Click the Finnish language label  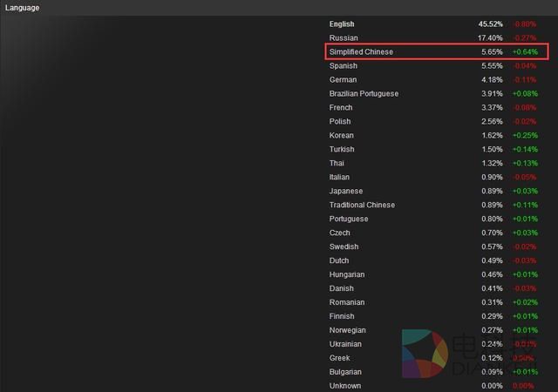pos(342,316)
